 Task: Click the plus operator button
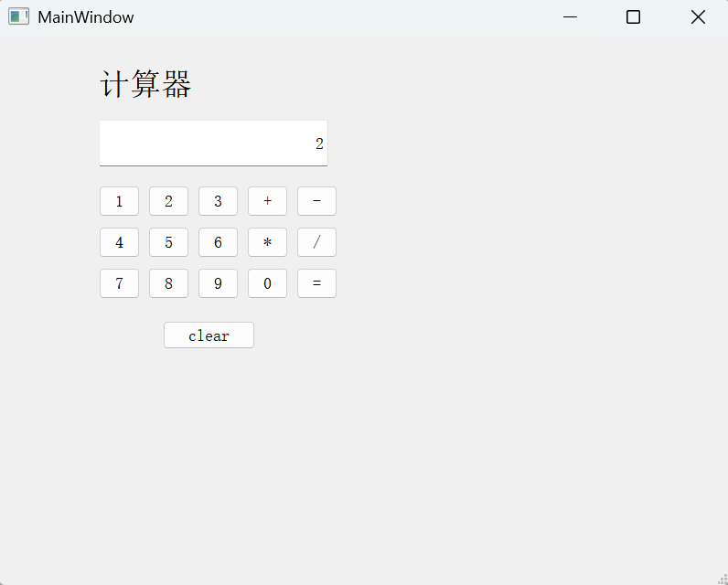point(267,201)
